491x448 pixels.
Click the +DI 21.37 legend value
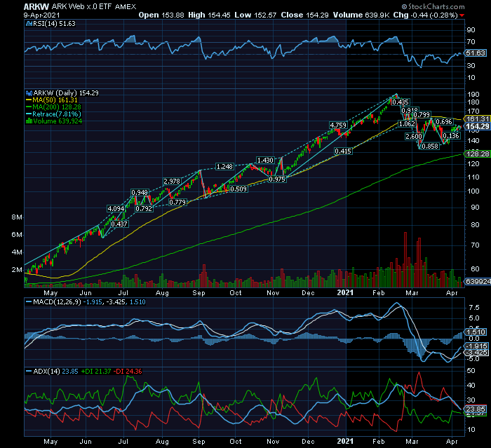tap(96, 372)
